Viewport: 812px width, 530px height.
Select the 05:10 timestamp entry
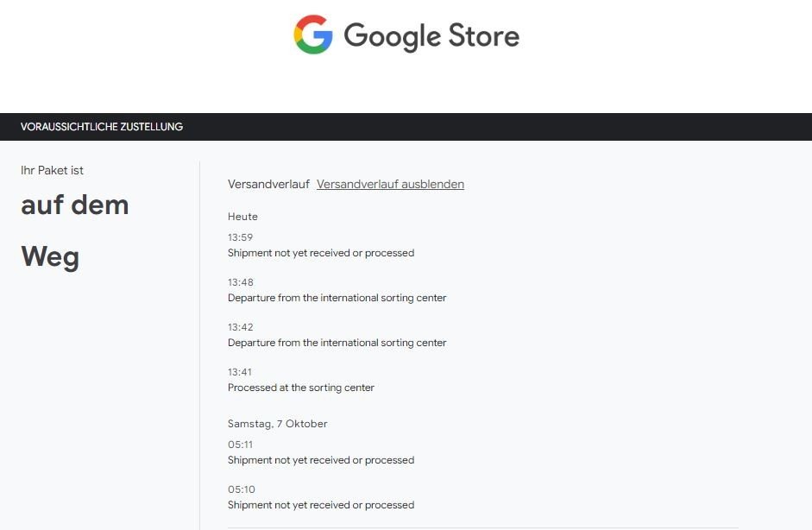point(242,489)
